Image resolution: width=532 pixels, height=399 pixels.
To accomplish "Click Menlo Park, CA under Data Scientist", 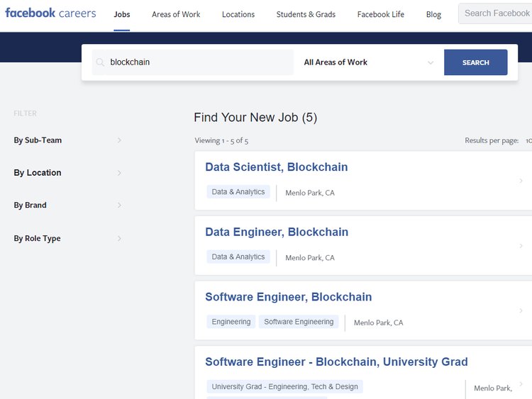I will coord(310,193).
